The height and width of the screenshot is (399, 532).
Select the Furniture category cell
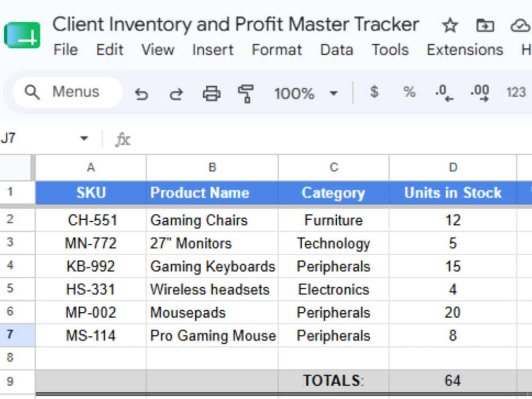(334, 220)
